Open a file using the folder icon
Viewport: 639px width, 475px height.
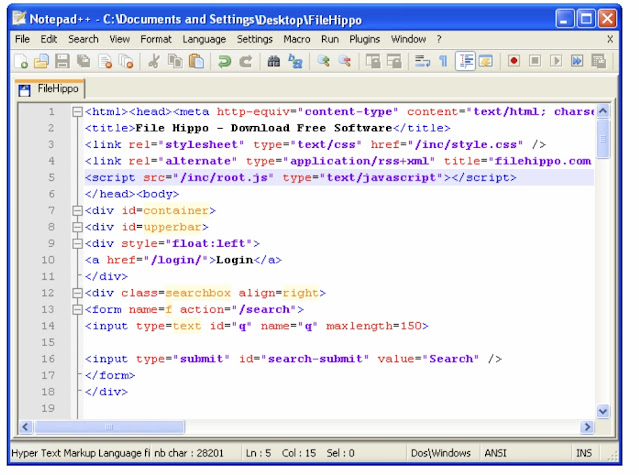(x=42, y=62)
